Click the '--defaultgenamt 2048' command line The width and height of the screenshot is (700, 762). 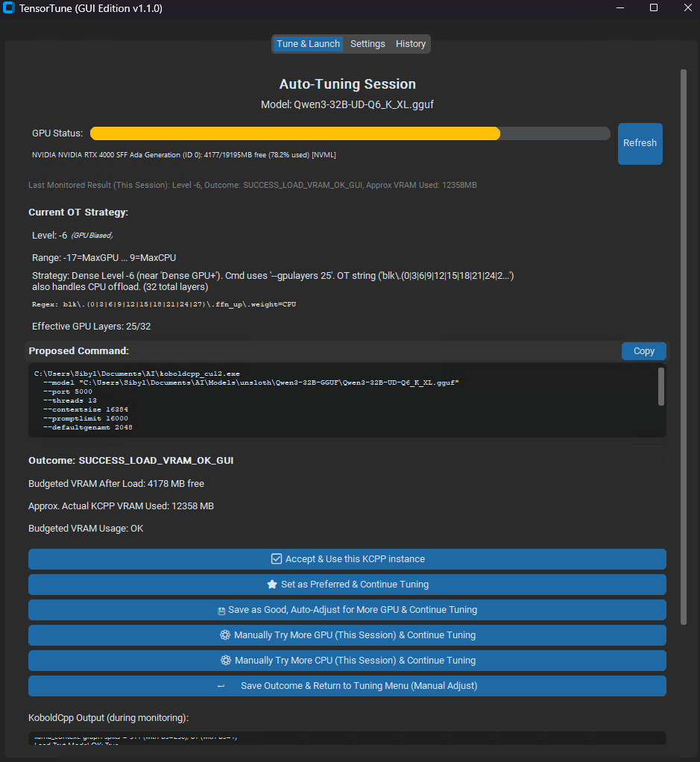coord(88,427)
